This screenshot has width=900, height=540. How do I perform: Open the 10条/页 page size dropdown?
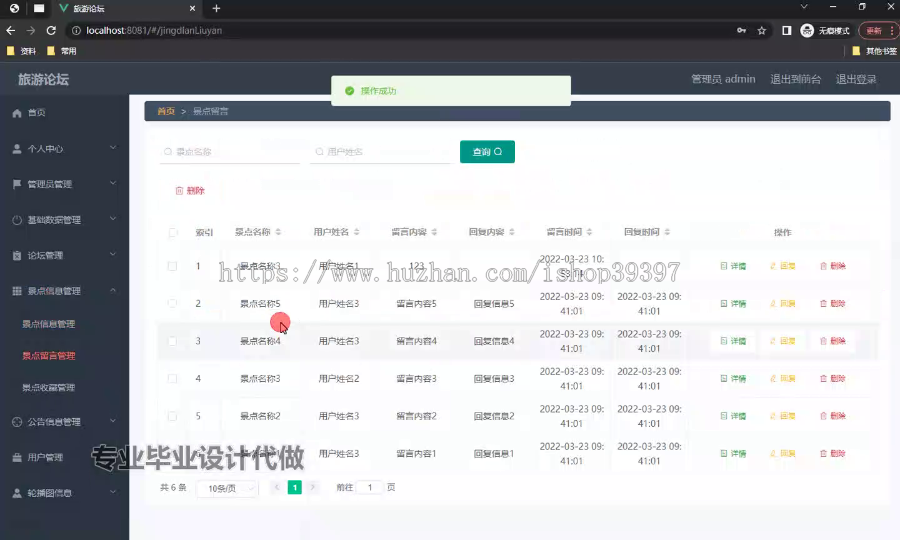(x=227, y=488)
